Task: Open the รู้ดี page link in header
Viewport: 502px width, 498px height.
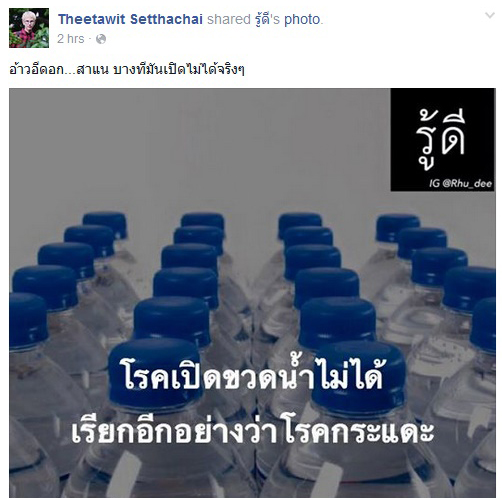Action: click(x=268, y=19)
